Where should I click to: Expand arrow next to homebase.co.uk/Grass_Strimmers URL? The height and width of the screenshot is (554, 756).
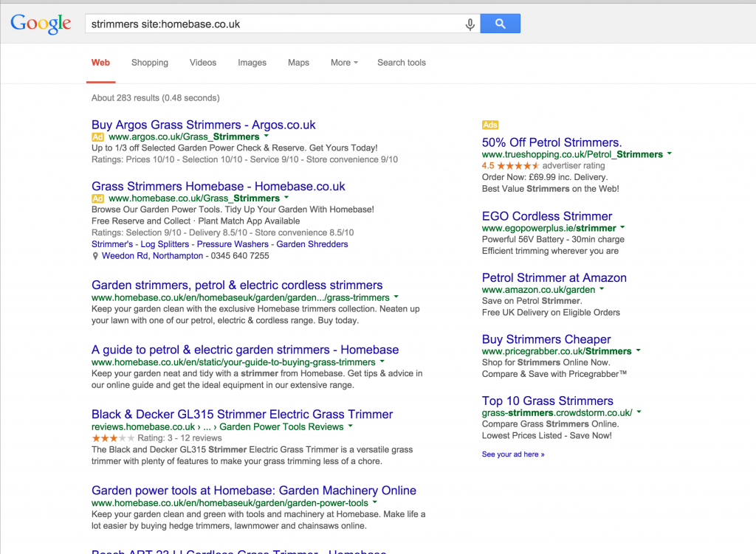coord(286,198)
